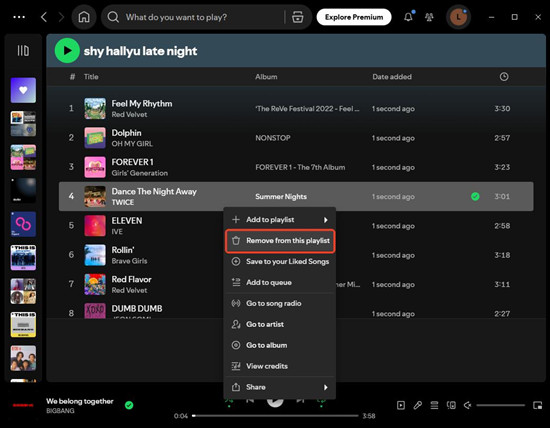The width and height of the screenshot is (550, 428).
Task: Open FOREVER 1 - The 7th Album link
Action: tap(300, 167)
